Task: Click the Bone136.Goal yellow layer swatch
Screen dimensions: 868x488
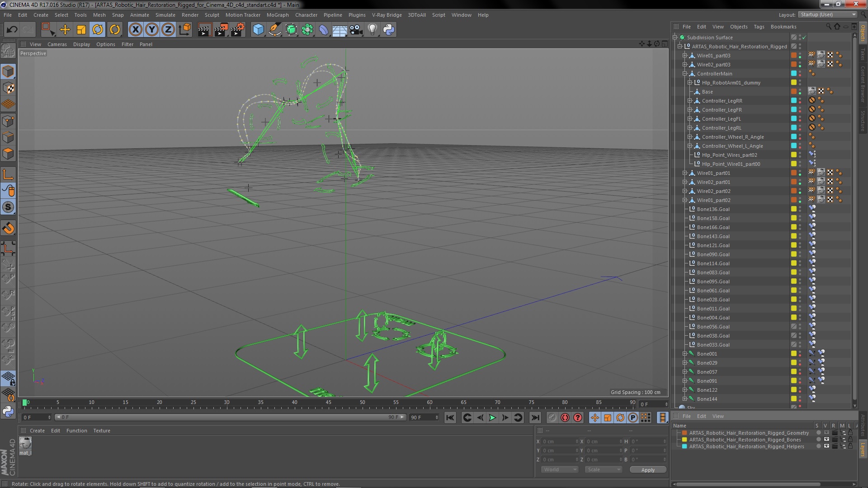Action: pos(793,209)
